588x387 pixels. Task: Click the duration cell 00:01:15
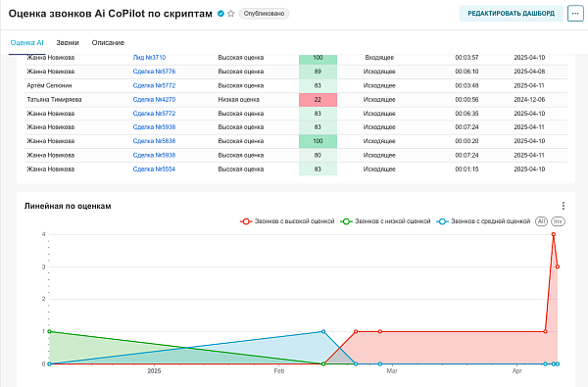(466, 169)
